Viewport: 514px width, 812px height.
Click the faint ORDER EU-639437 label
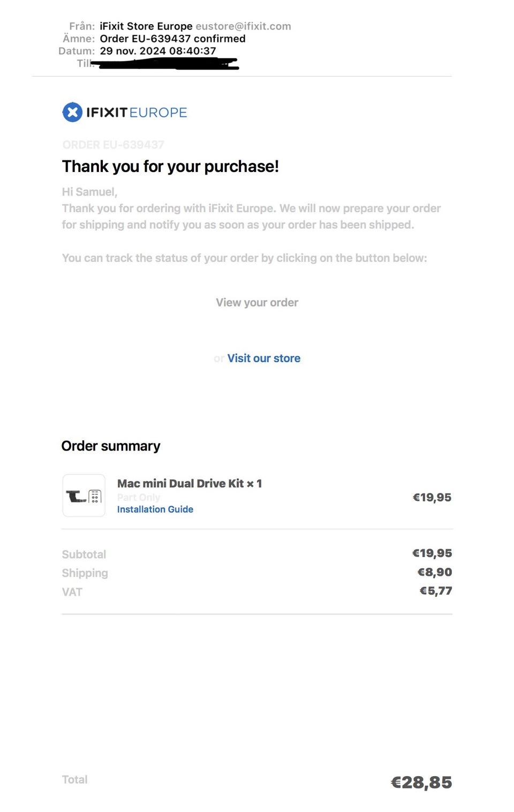click(113, 145)
